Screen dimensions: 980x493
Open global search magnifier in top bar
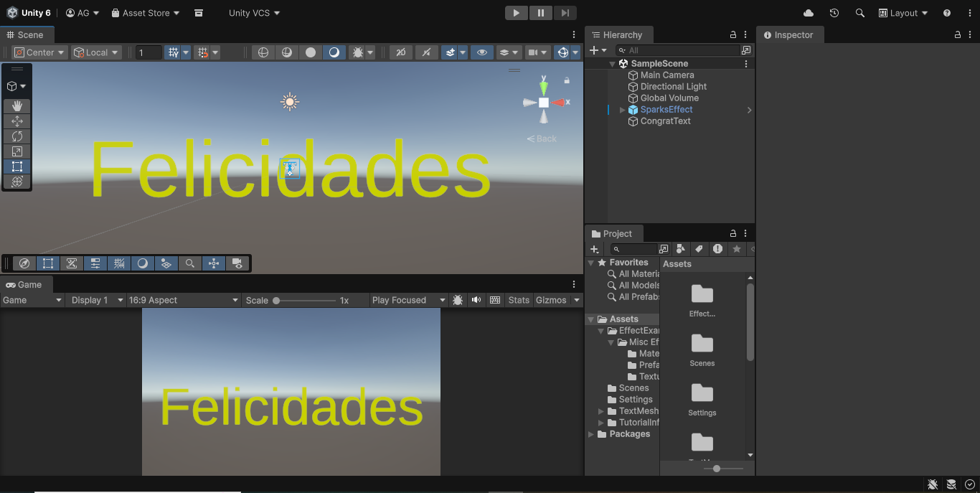859,13
